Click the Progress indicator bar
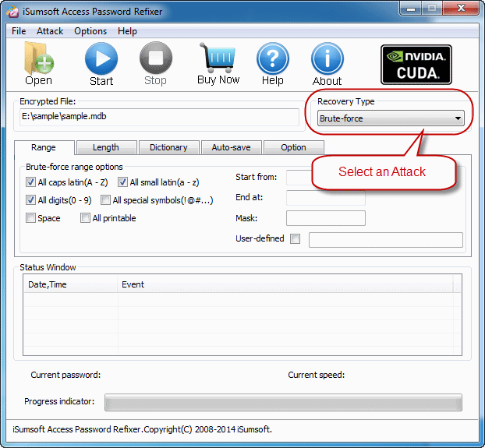485x448 pixels. click(x=283, y=402)
